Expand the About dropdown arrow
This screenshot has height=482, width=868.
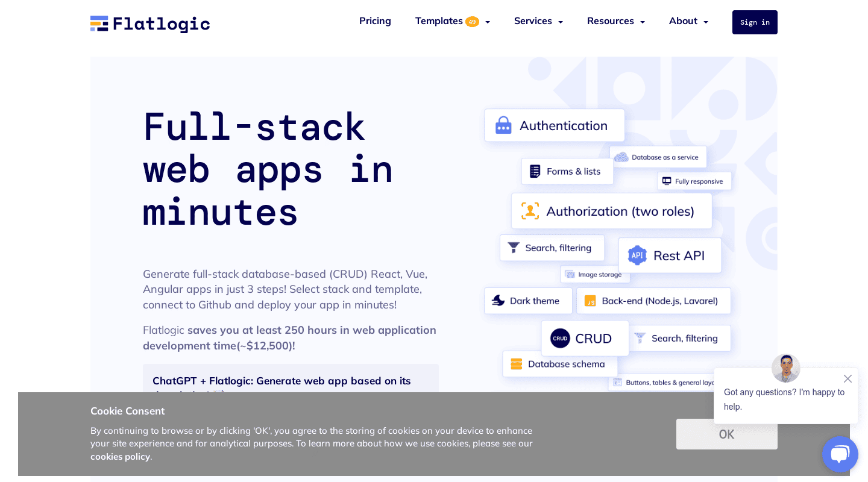pos(705,22)
